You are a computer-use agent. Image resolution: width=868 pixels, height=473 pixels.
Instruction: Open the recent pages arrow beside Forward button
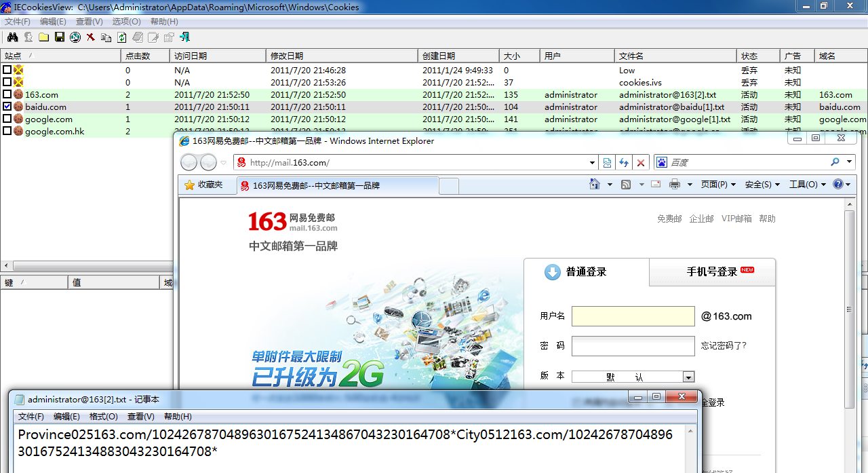pos(224,163)
